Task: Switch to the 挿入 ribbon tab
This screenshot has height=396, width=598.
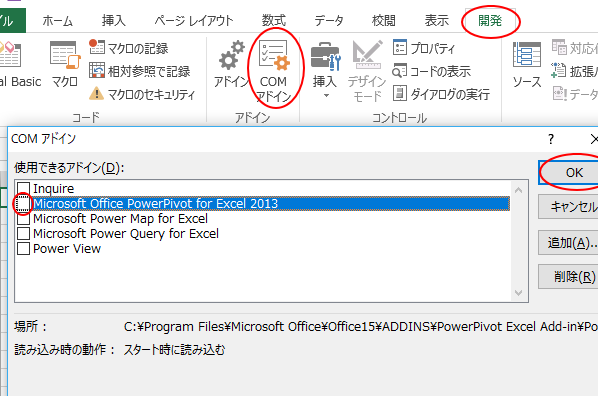Action: click(113, 21)
